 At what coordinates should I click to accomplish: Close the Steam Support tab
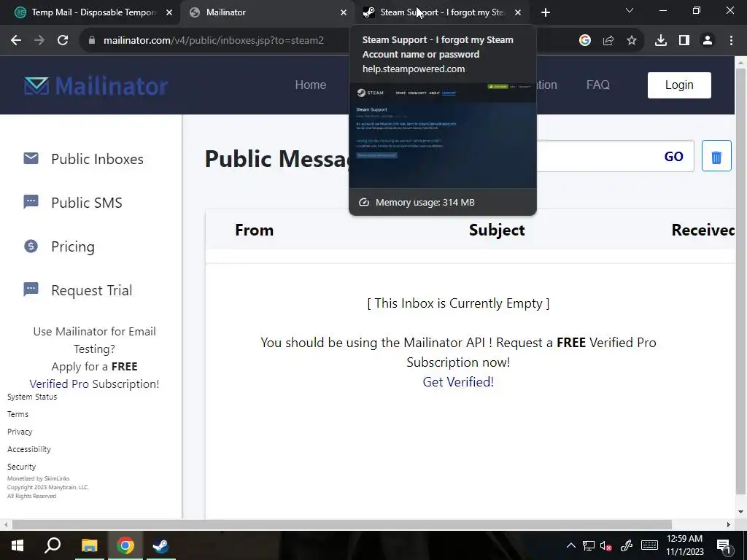click(518, 12)
